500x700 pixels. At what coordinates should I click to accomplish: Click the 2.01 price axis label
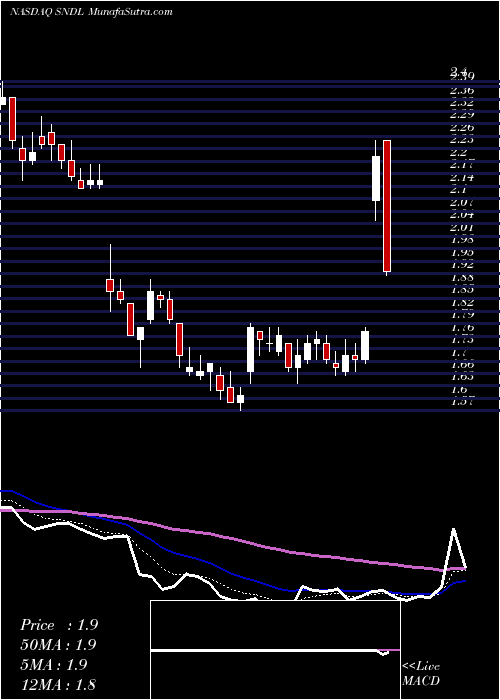[x=462, y=228]
